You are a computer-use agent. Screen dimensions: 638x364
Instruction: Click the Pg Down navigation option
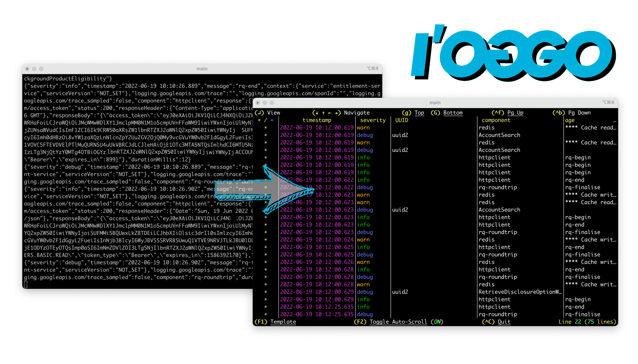579,113
